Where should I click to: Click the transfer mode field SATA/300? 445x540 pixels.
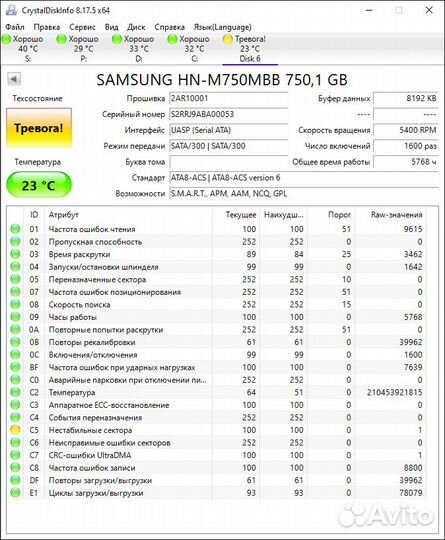229,146
